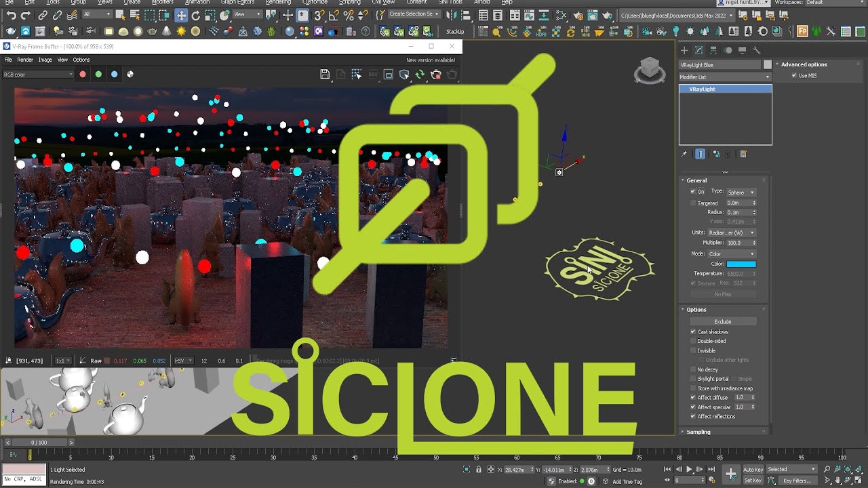This screenshot has width=868, height=488.
Task: Click the Set Key button
Action: pyautogui.click(x=753, y=481)
